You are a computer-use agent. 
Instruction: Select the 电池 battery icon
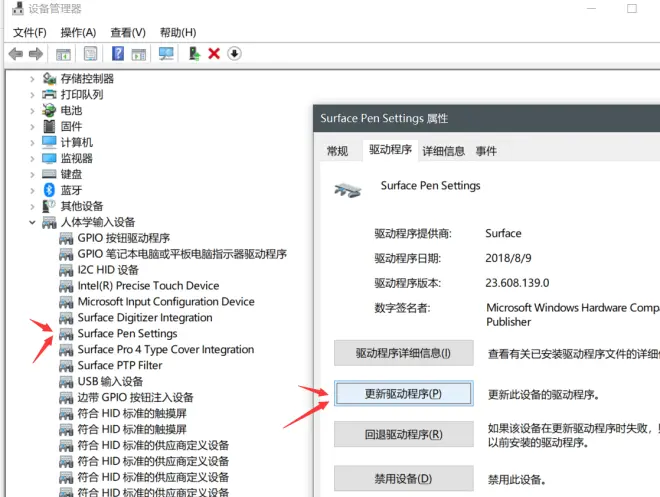49,110
